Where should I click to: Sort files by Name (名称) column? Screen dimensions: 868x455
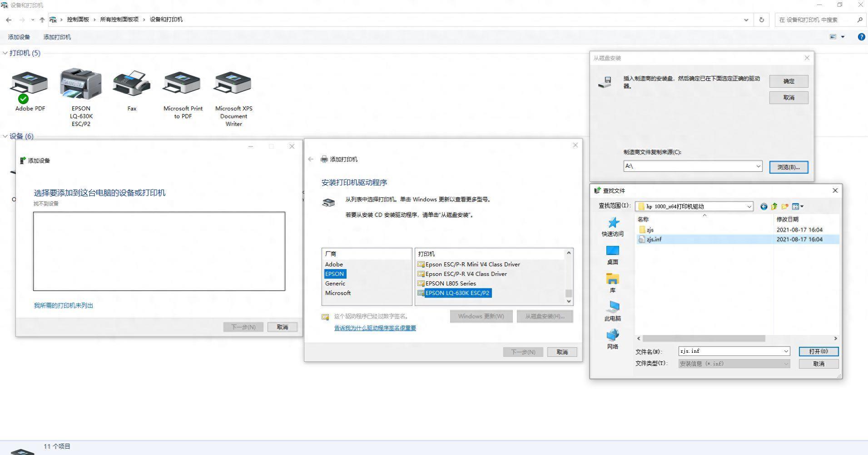(x=643, y=219)
